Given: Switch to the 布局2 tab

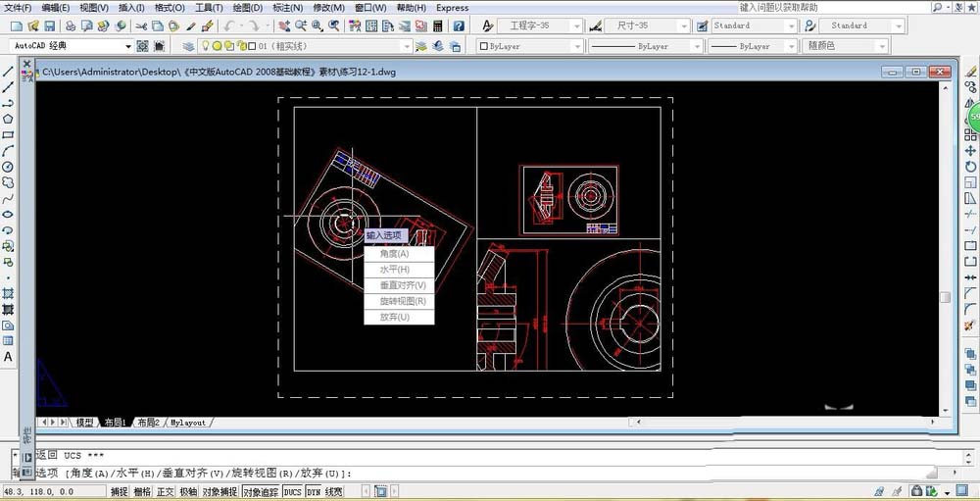Looking at the screenshot, I should (148, 423).
